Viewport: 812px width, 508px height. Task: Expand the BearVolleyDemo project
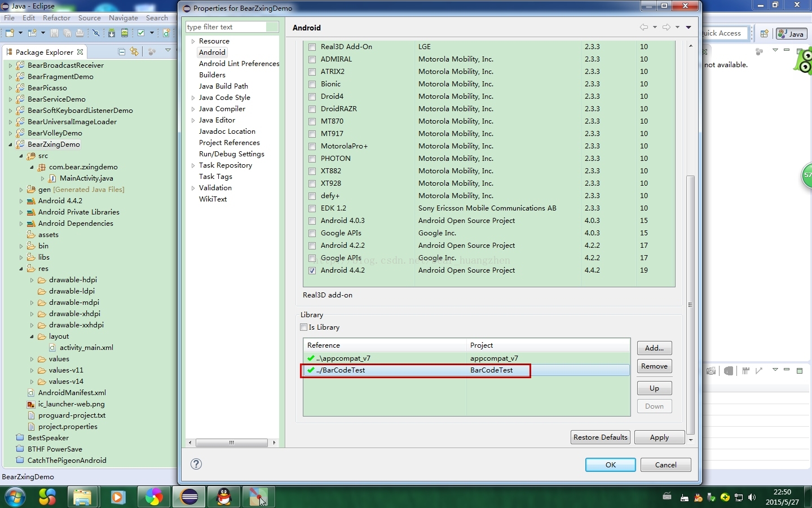point(10,133)
